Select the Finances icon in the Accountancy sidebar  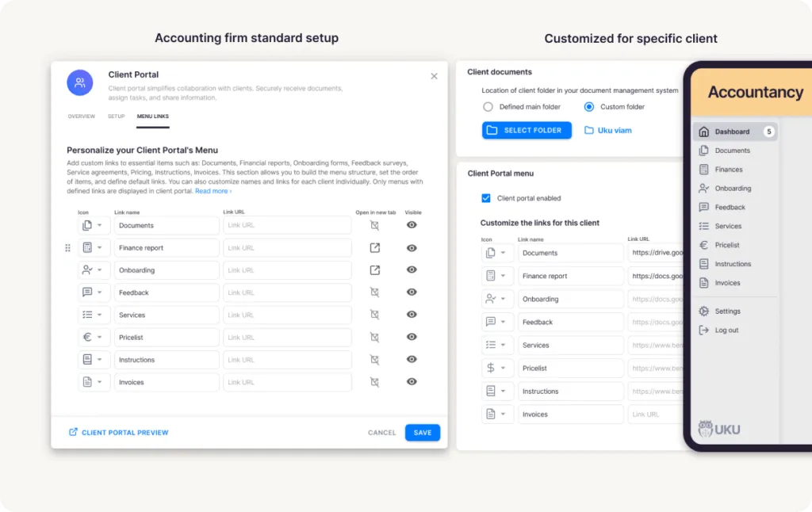(x=703, y=169)
